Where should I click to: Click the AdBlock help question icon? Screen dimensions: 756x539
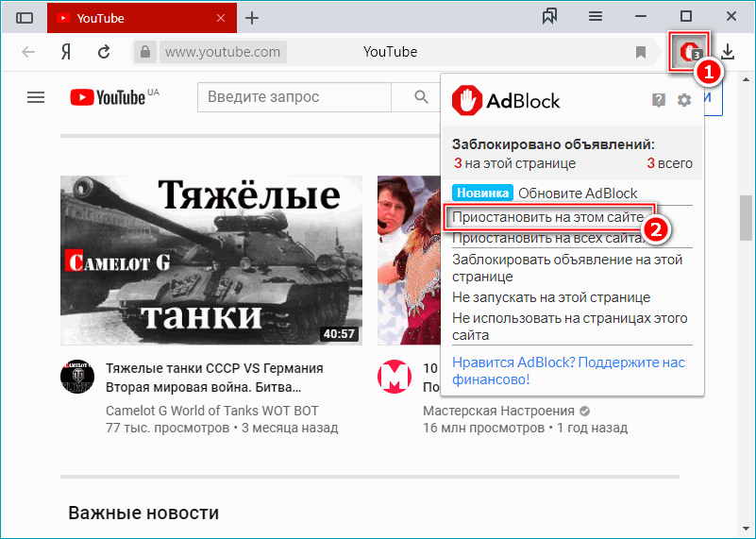coord(659,100)
